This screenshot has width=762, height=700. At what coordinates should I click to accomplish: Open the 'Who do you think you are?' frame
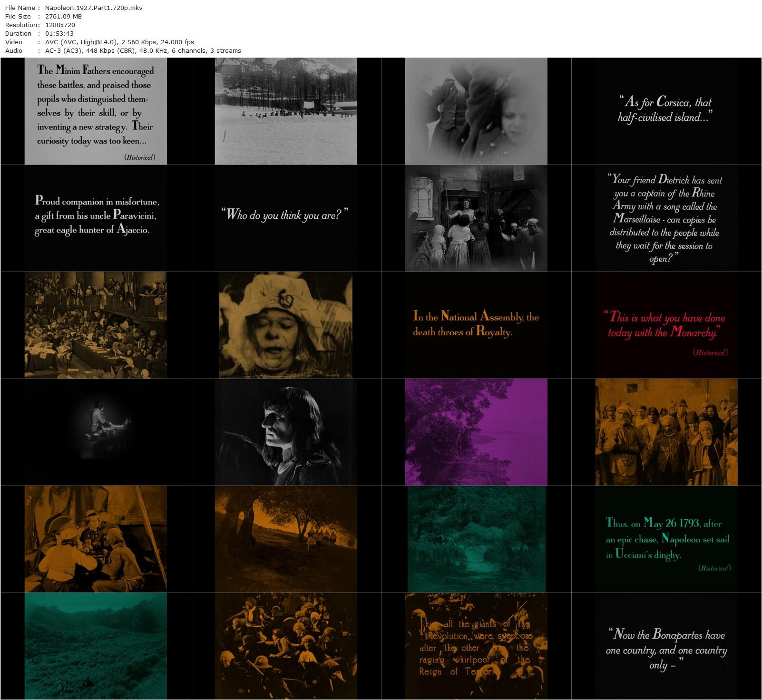(286, 218)
